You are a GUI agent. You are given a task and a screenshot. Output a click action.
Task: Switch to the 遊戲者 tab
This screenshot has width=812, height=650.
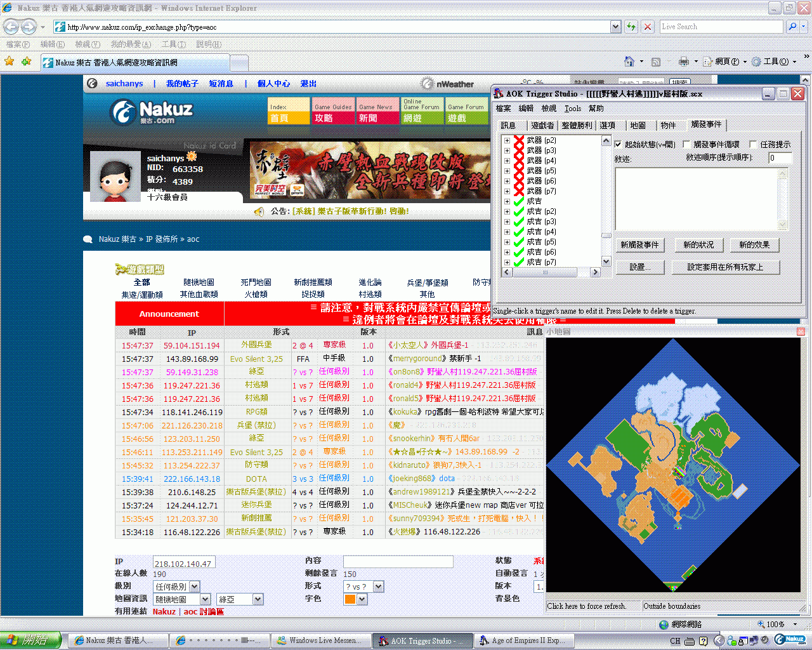pos(542,126)
